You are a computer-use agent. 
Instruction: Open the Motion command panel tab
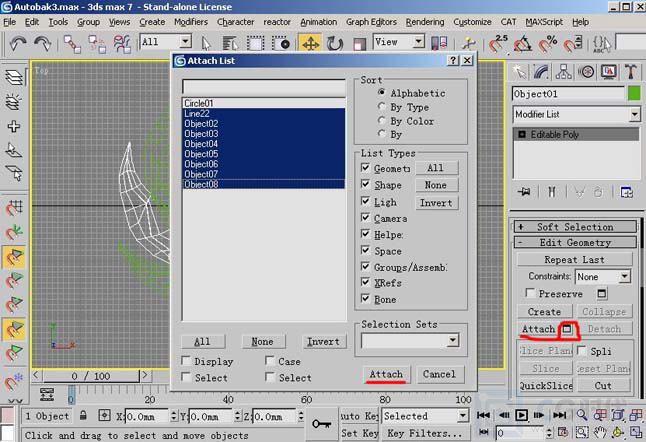(x=586, y=72)
